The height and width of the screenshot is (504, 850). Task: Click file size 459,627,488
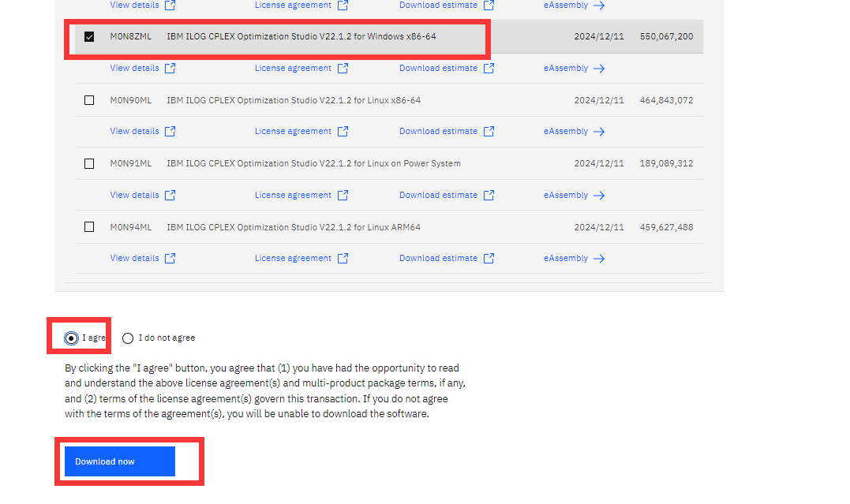pos(666,227)
